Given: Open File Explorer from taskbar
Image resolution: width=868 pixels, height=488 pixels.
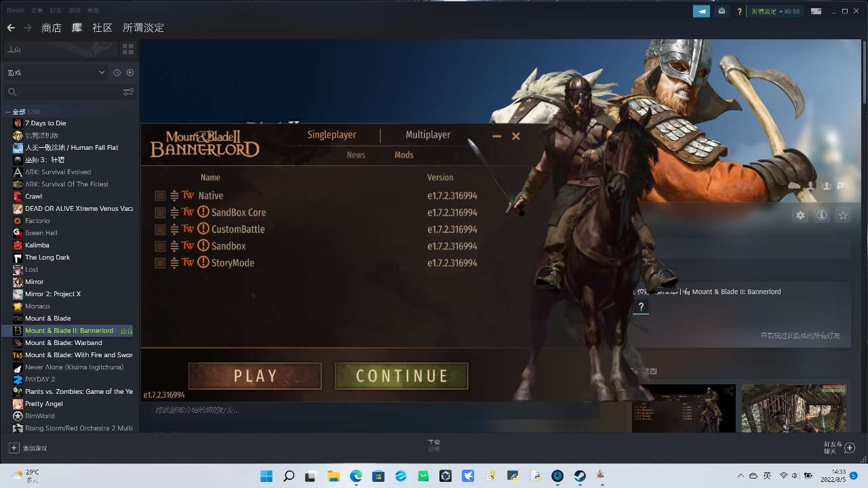Looking at the screenshot, I should (333, 476).
